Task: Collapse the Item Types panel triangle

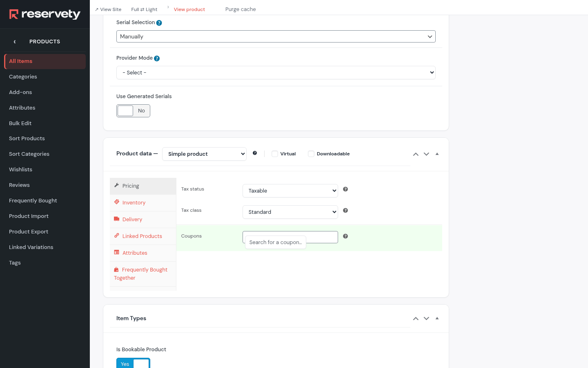Action: [437, 319]
